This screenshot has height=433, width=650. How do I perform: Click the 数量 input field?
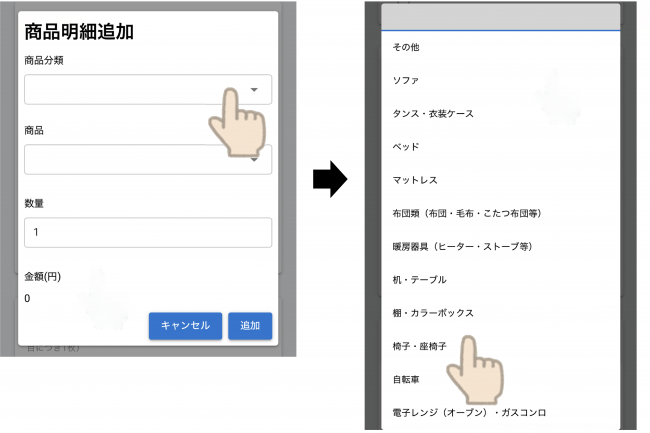pos(148,232)
